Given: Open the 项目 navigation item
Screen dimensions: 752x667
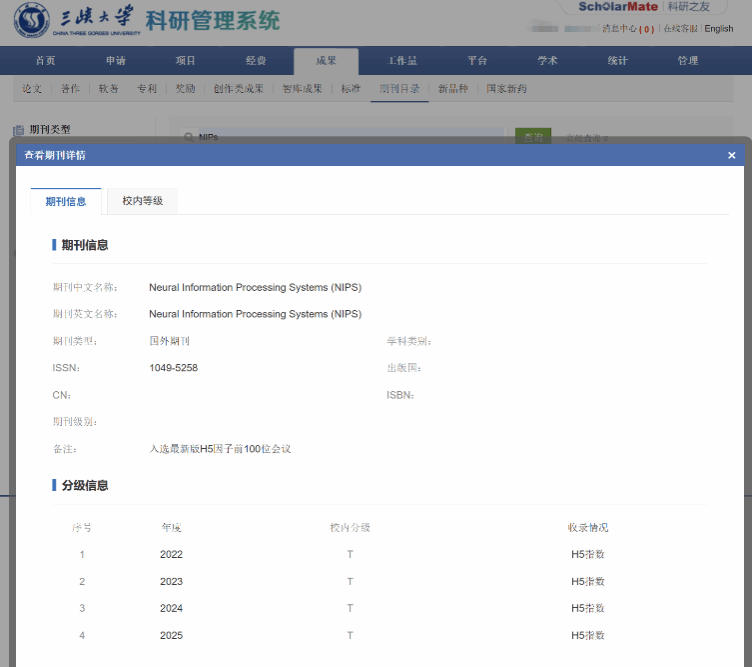Looking at the screenshot, I should 186,61.
